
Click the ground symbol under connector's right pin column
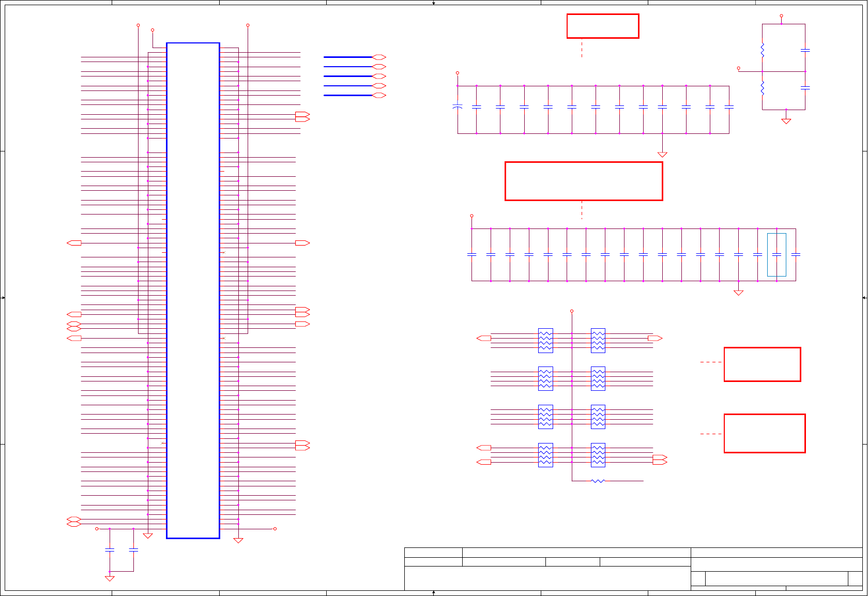point(238,541)
